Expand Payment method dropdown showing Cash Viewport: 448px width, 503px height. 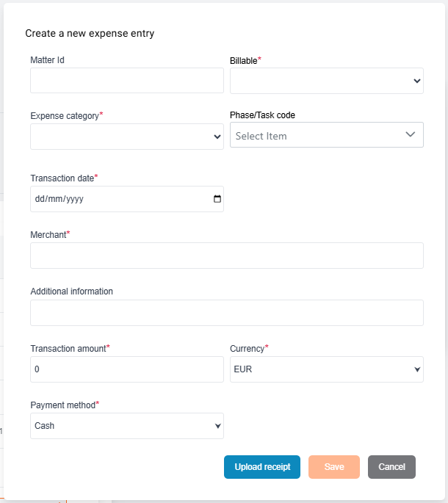point(127,426)
